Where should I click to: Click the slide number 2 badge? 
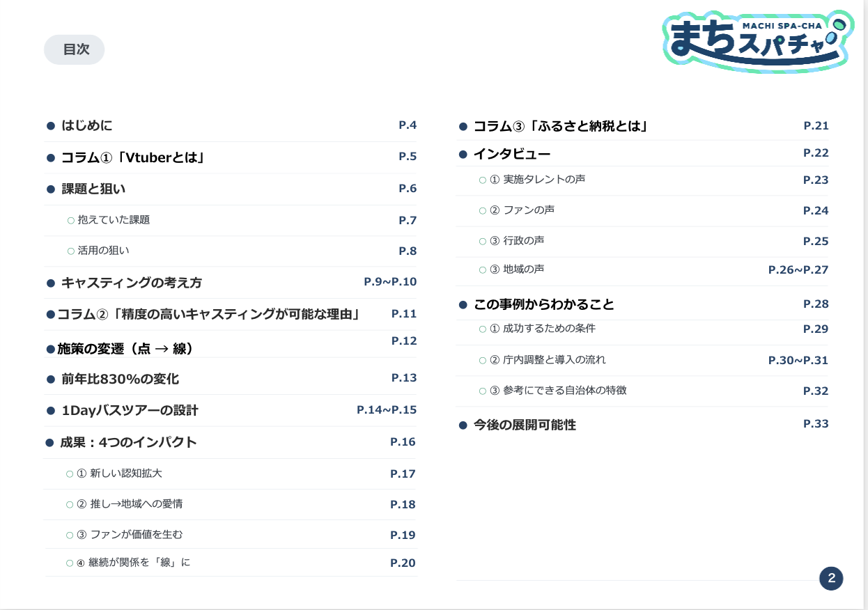(x=831, y=578)
